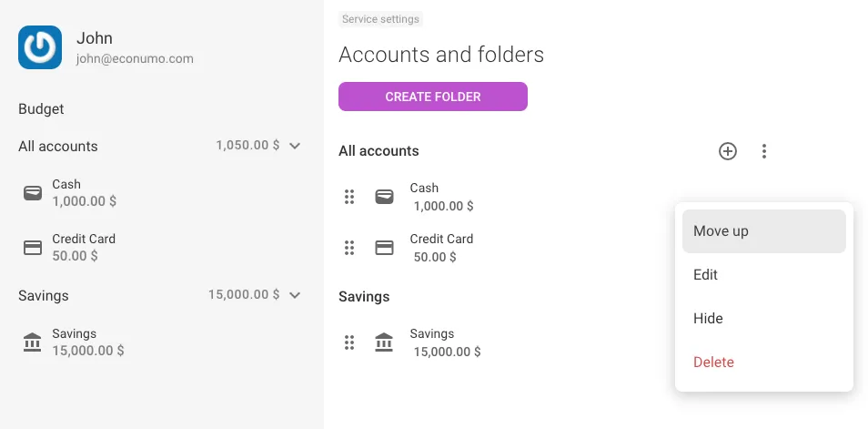Click the drag handle for Cash account
868x429 pixels.
pyautogui.click(x=349, y=197)
